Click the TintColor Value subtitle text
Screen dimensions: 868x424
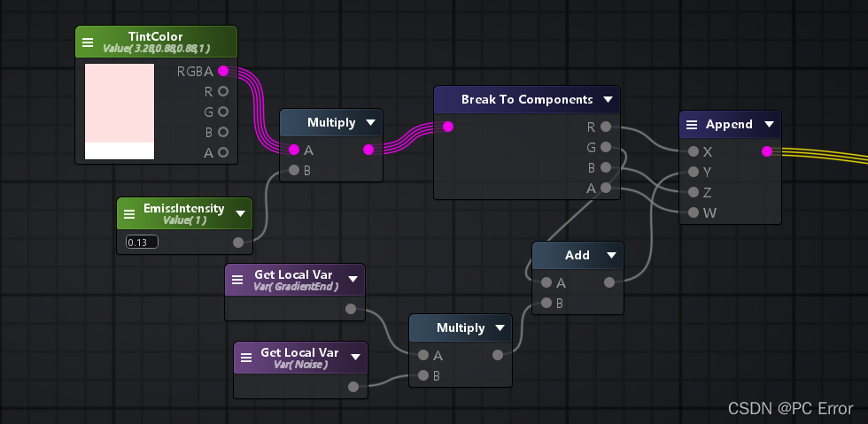tap(156, 49)
